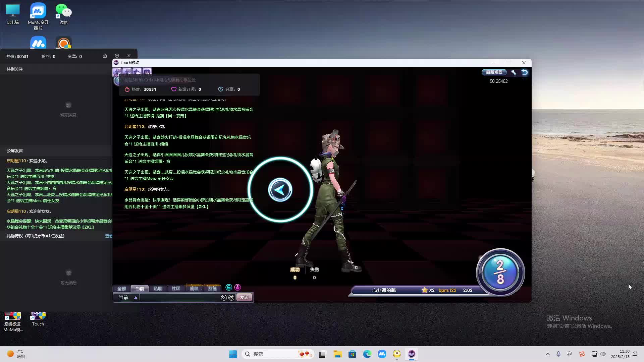This screenshot has height=362, width=644.
Task: Click the pink stamp icon above chat
Action: pyautogui.click(x=237, y=287)
